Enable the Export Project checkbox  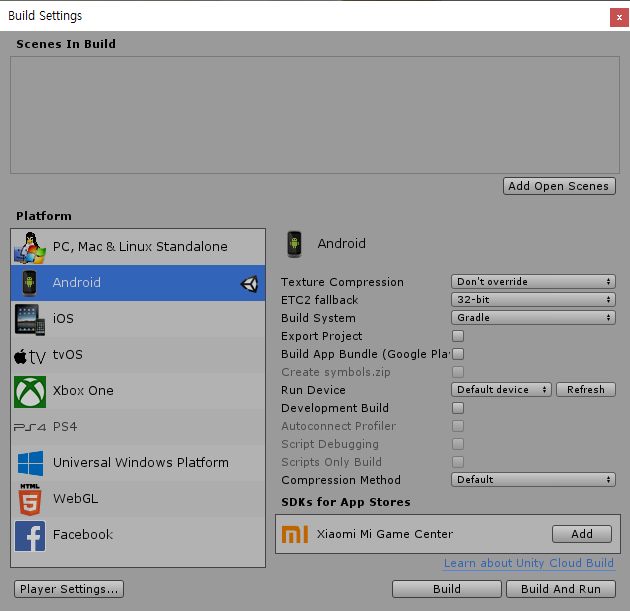tap(458, 336)
